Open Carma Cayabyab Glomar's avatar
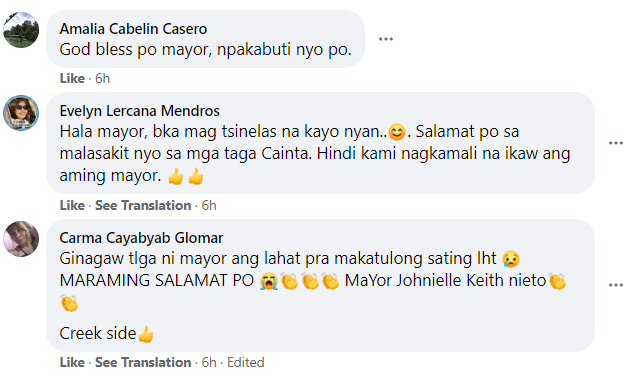Image resolution: width=631 pixels, height=376 pixels. (21, 239)
